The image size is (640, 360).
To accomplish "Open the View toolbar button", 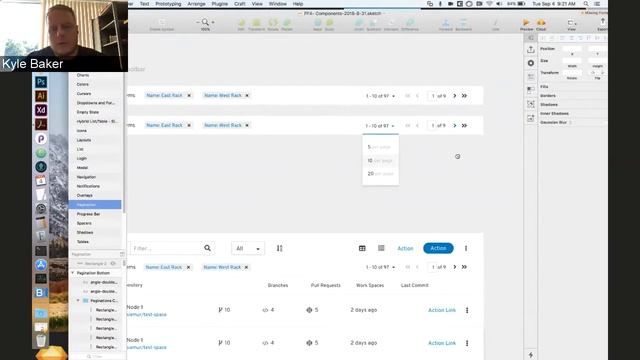I will click(x=571, y=24).
